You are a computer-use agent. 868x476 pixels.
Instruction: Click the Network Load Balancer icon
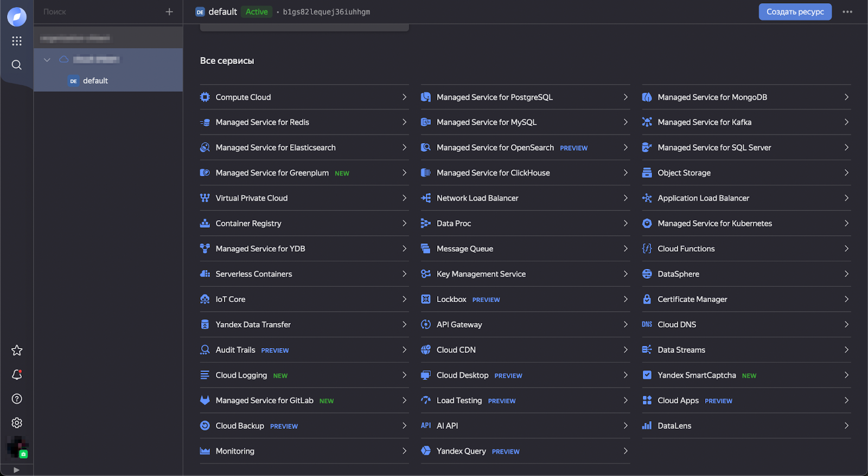coord(426,198)
